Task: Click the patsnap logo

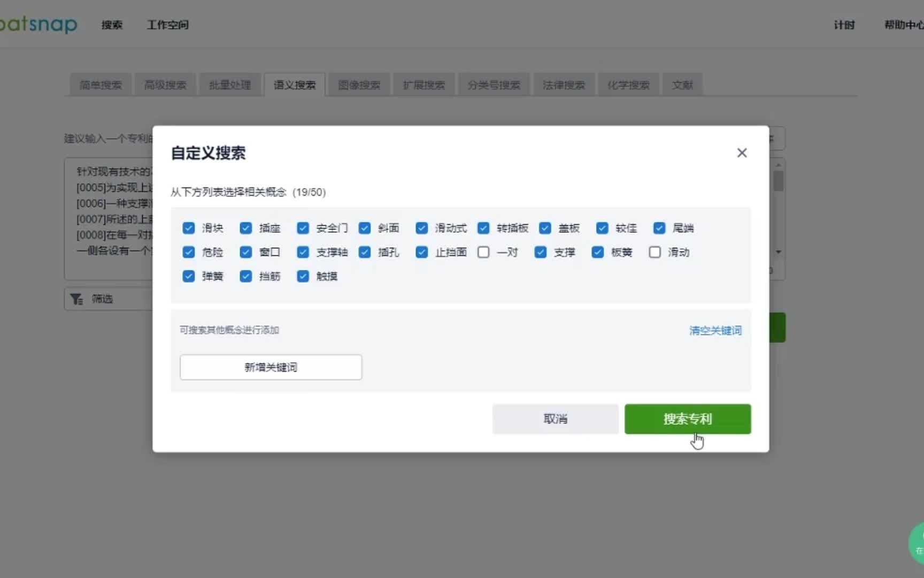Action: [38, 24]
